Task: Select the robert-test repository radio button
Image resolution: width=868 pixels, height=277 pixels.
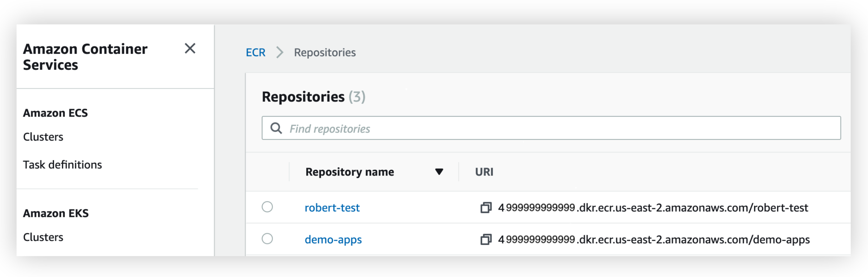Action: point(267,207)
